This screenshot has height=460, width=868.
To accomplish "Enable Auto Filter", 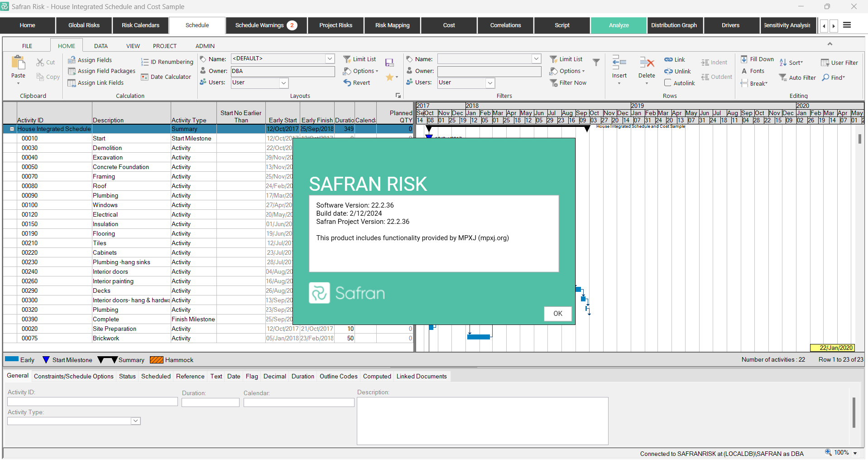I will (797, 78).
